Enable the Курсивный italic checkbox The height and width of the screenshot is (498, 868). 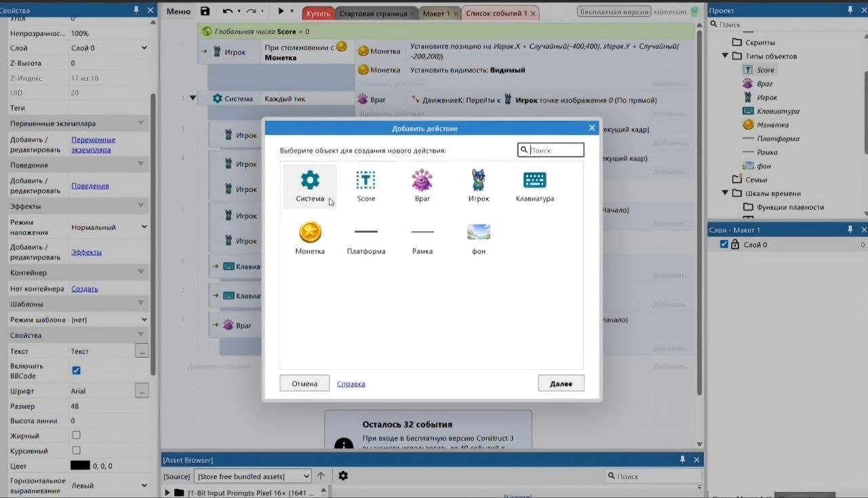(x=76, y=450)
